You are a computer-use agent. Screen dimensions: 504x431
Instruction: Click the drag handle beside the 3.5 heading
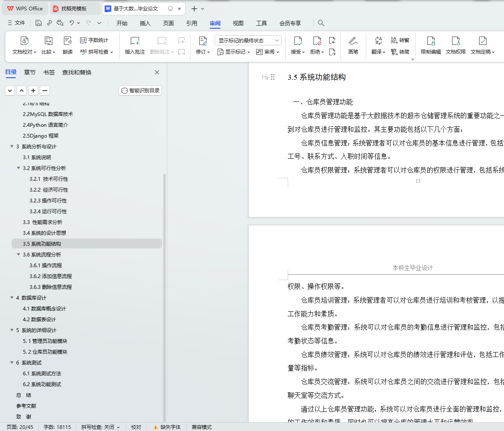pos(273,77)
